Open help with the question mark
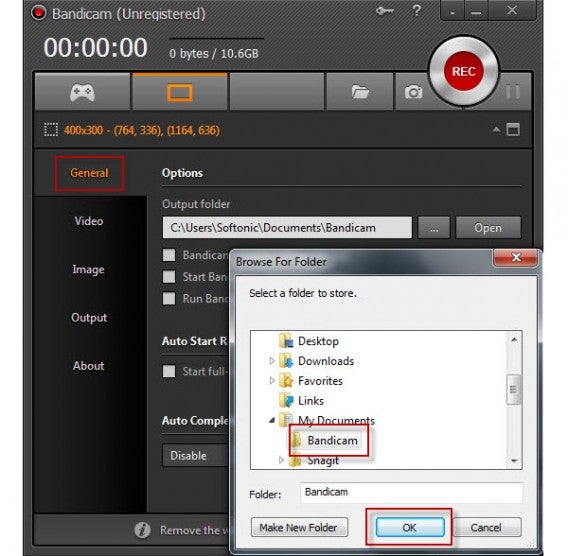Image resolution: width=568 pixels, height=556 pixels. coord(417,10)
